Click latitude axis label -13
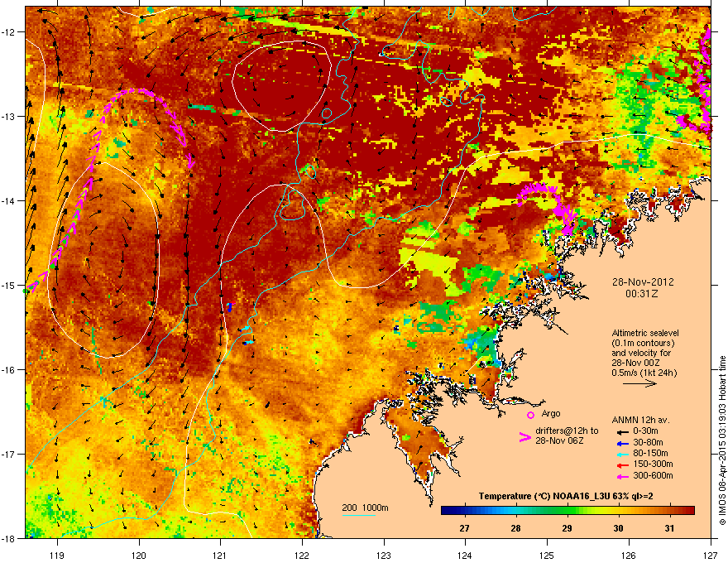Screen dimensions: 728x563 (x=9, y=117)
